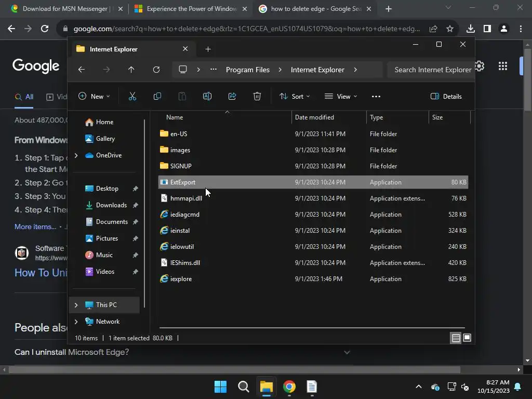532x399 pixels.
Task: Click Google logo in Chrome page
Action: (x=36, y=66)
